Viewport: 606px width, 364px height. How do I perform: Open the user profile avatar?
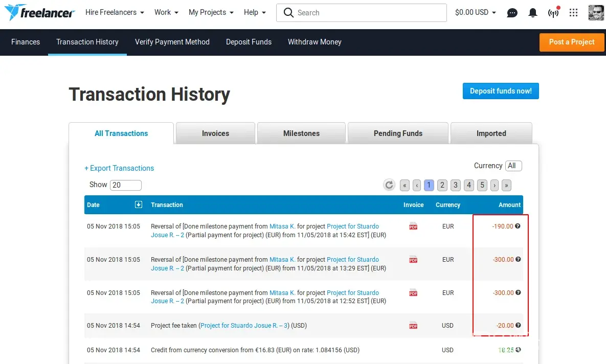point(596,13)
